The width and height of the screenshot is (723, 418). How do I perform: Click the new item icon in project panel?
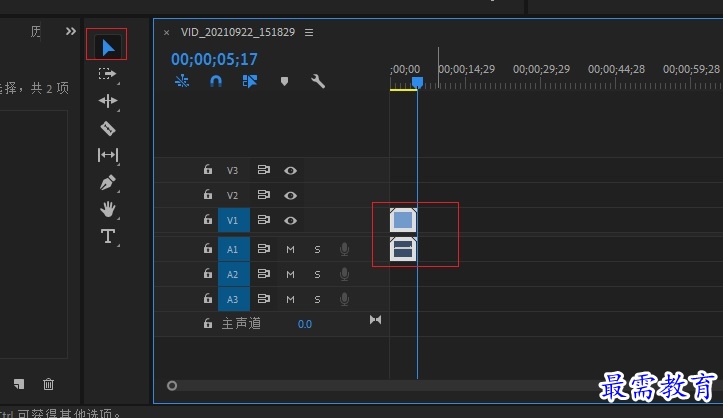pyautogui.click(x=19, y=383)
